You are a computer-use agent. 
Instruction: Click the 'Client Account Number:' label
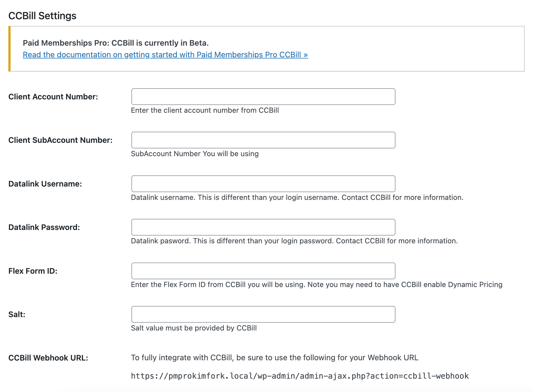pos(53,97)
